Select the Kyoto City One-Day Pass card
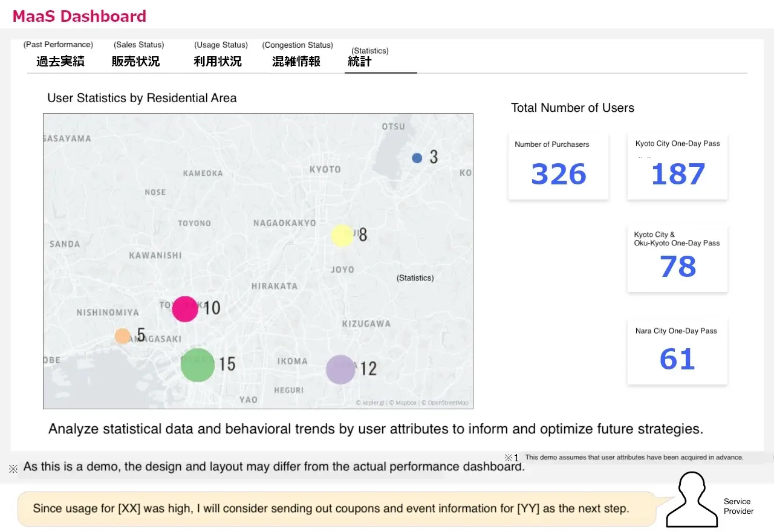This screenshot has width=774, height=532. (677, 166)
